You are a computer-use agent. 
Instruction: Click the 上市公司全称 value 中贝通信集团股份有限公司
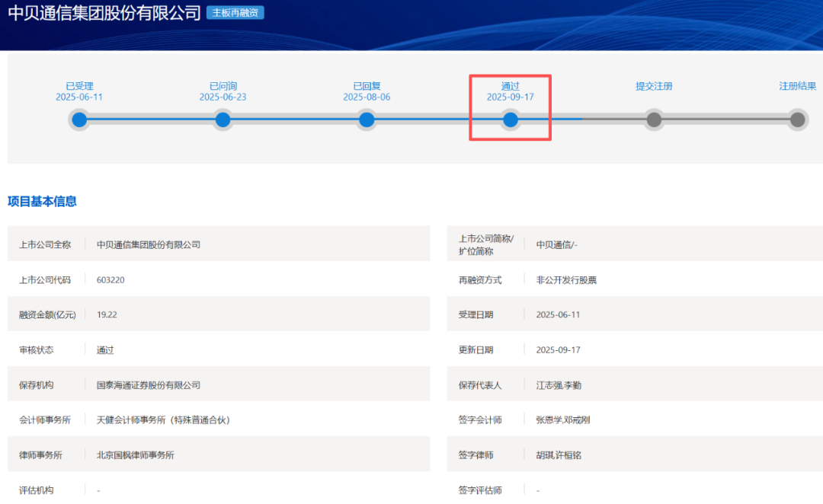[x=149, y=244]
